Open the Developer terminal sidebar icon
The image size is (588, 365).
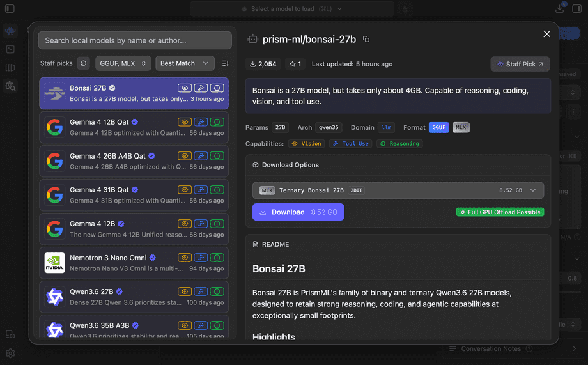[x=10, y=49]
